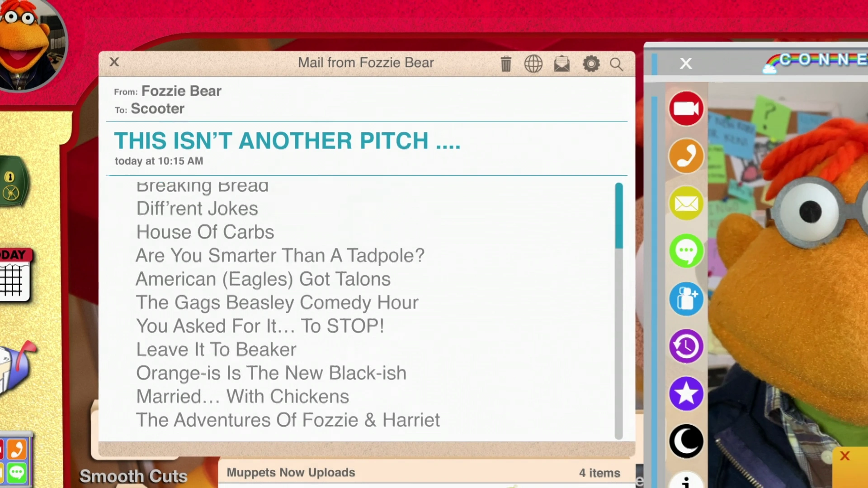Open the globe icon in mail toolbar
868x488 pixels.
tap(533, 64)
